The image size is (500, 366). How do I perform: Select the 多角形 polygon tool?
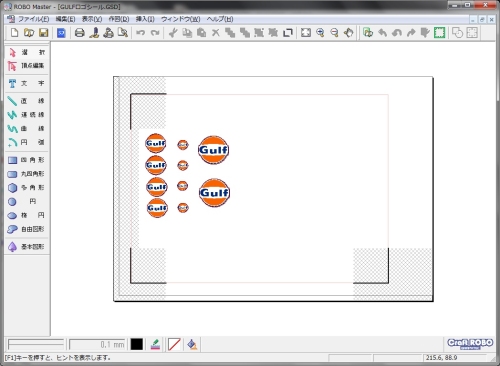pos(27,188)
